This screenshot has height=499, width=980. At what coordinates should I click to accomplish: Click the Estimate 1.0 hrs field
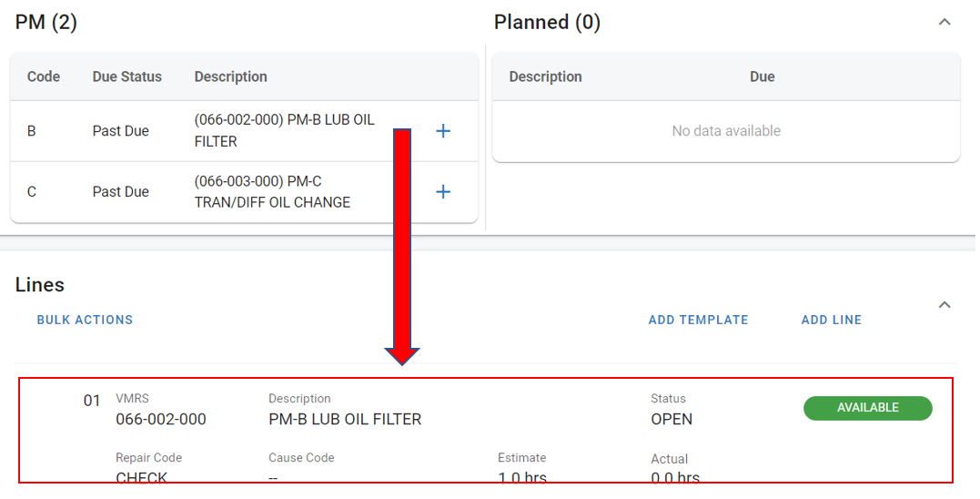[x=522, y=477]
